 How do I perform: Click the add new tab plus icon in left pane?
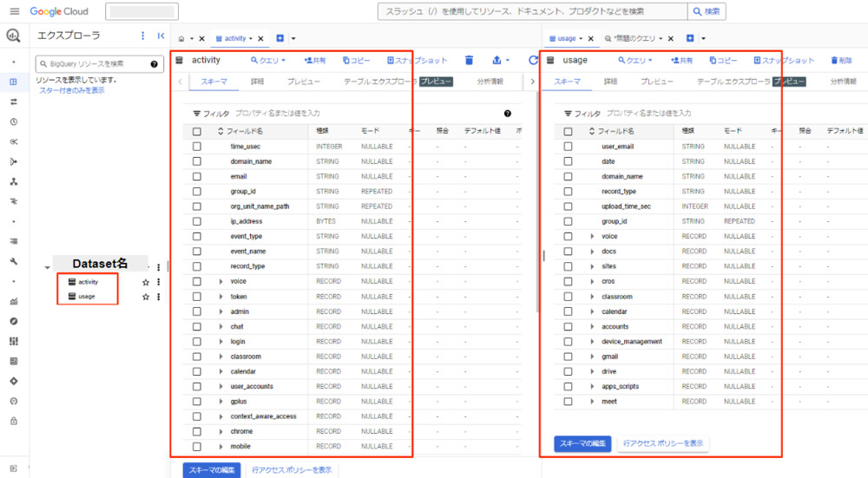[x=279, y=38]
